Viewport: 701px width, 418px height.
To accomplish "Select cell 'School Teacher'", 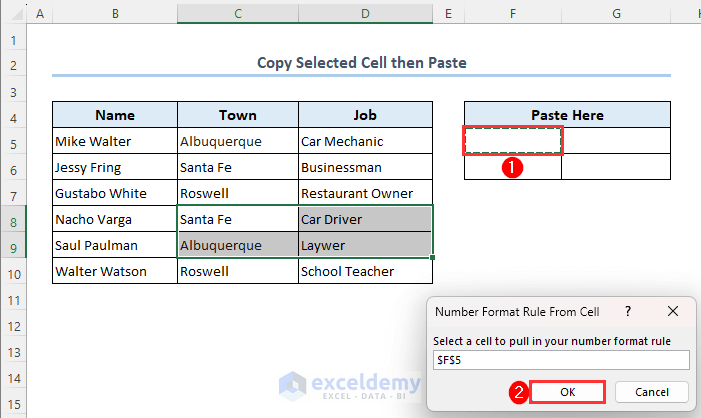I will tap(365, 271).
